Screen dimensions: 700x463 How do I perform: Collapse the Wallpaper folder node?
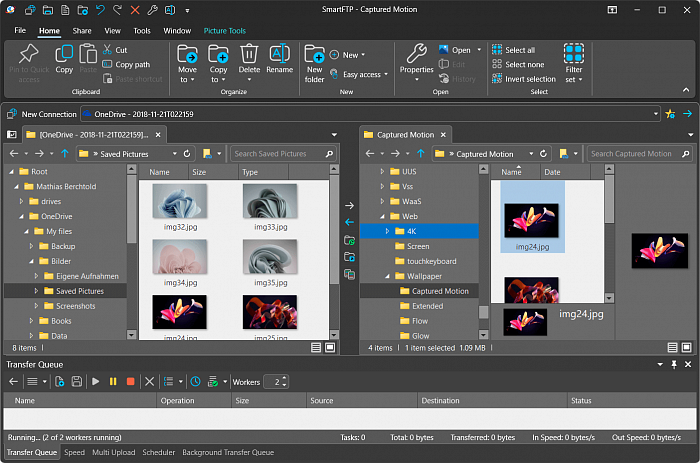(387, 276)
